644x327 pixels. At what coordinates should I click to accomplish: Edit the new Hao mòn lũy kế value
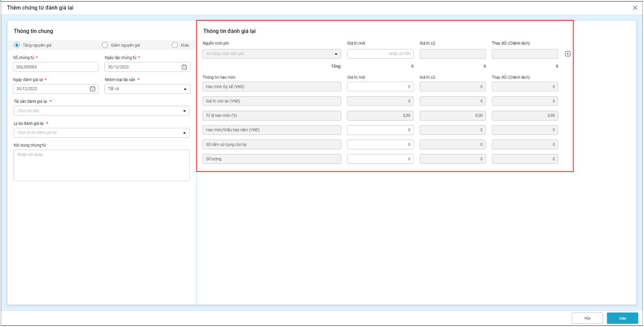380,87
